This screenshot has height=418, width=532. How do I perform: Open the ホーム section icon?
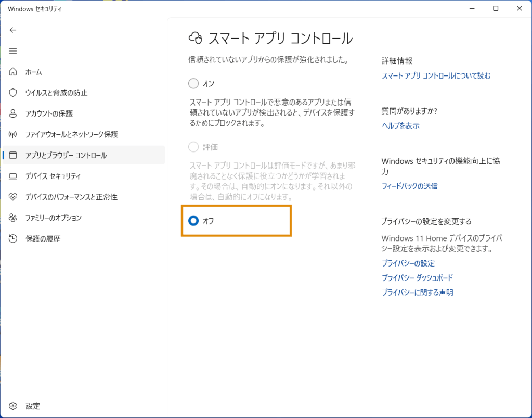[x=12, y=72]
